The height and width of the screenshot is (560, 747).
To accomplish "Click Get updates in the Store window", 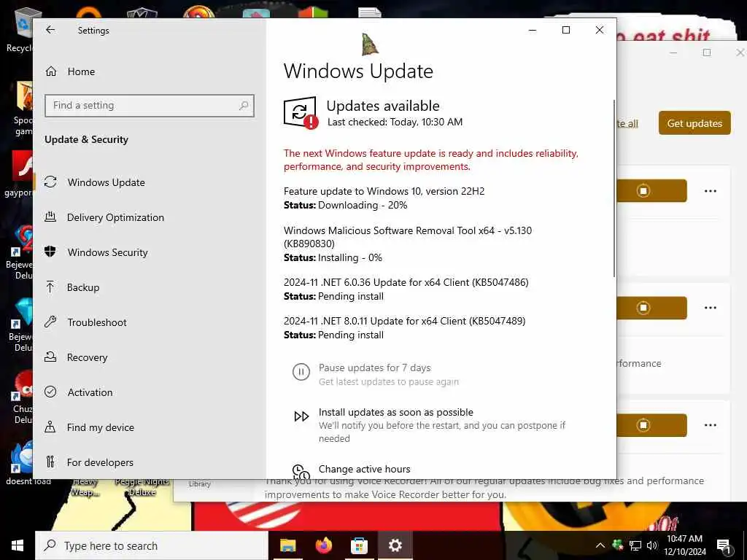I will click(x=694, y=123).
